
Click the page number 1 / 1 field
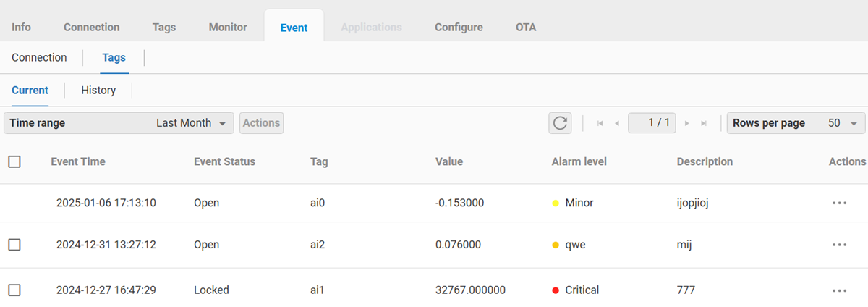[x=652, y=123]
